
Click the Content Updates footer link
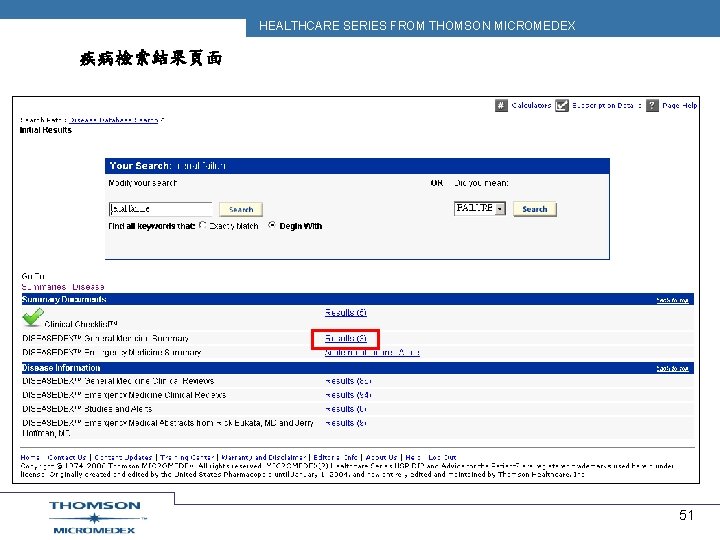tap(123, 457)
